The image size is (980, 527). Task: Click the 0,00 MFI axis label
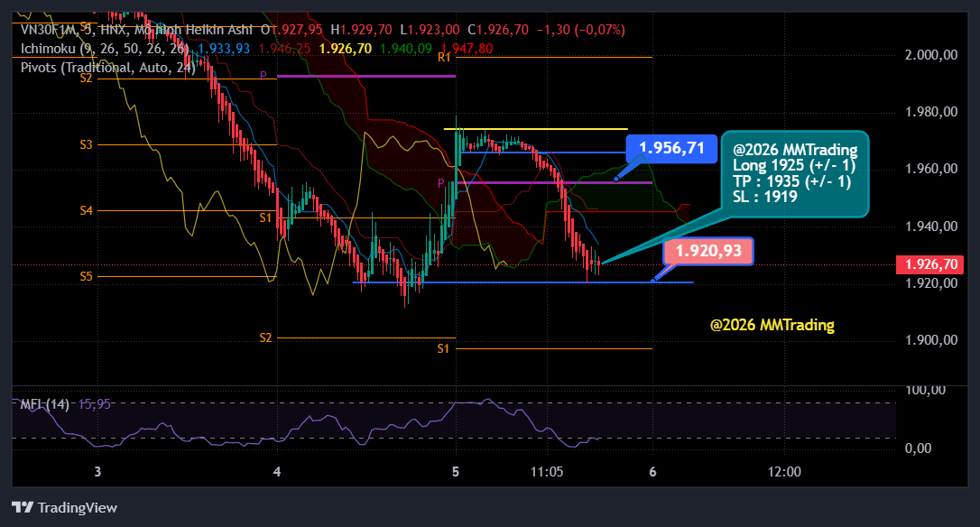pos(918,448)
